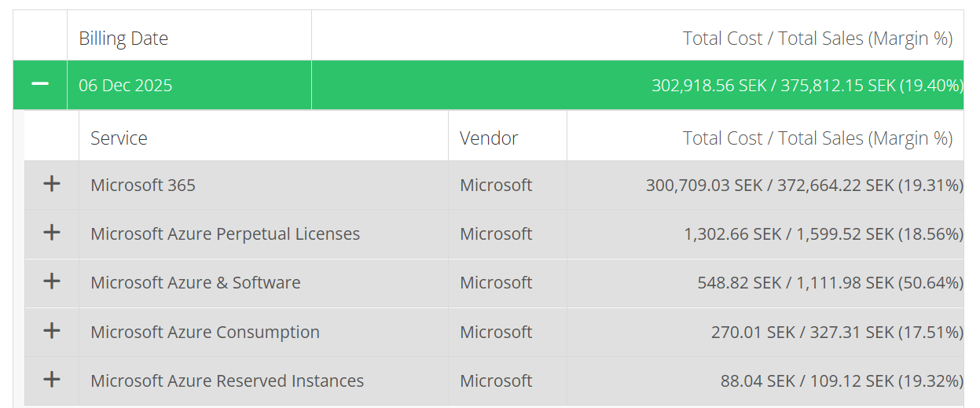Select Microsoft Azure & Software name
This screenshot has height=408, width=980.
click(x=195, y=283)
